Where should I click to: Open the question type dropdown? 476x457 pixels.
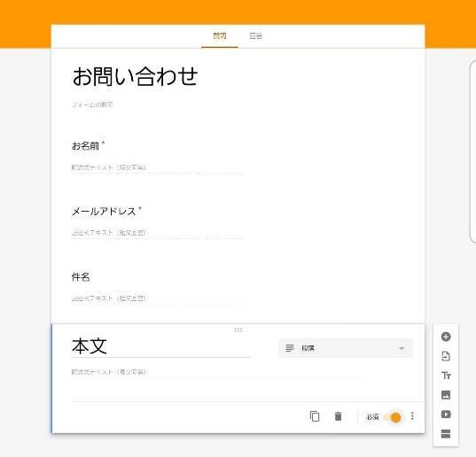[x=346, y=348]
